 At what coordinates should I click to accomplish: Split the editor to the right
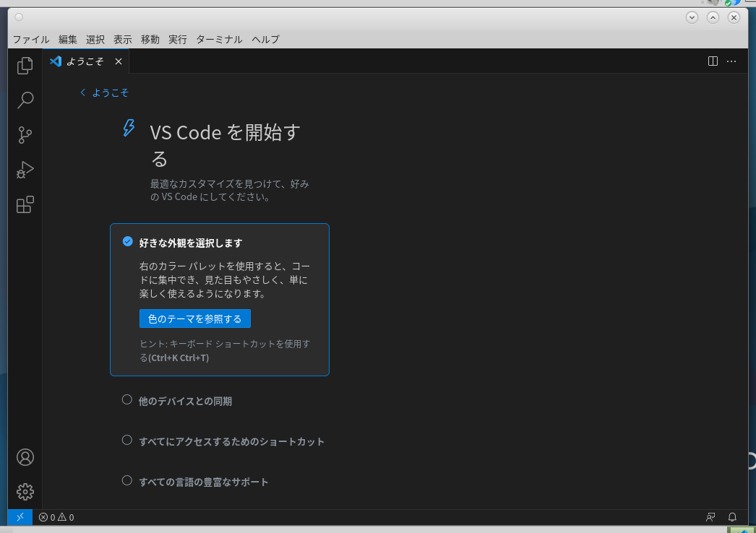713,61
